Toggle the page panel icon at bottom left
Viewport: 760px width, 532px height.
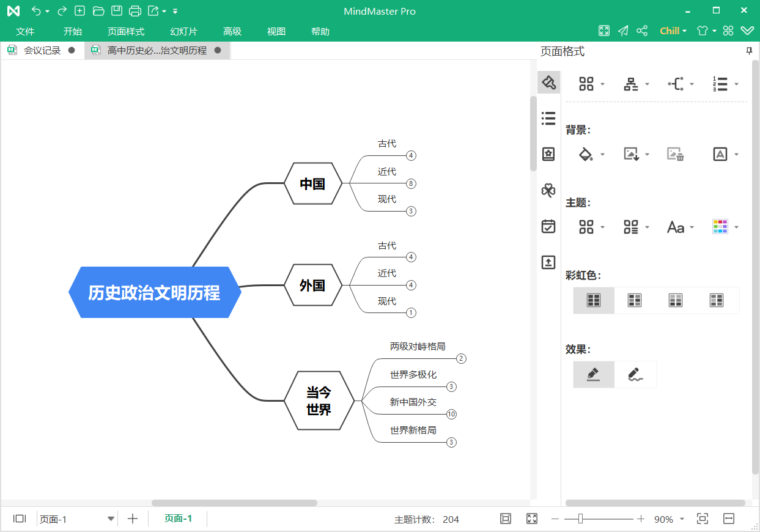tap(20, 519)
